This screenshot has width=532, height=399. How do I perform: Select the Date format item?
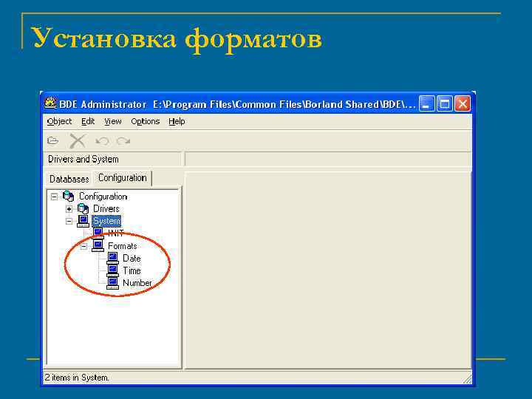pos(132,258)
